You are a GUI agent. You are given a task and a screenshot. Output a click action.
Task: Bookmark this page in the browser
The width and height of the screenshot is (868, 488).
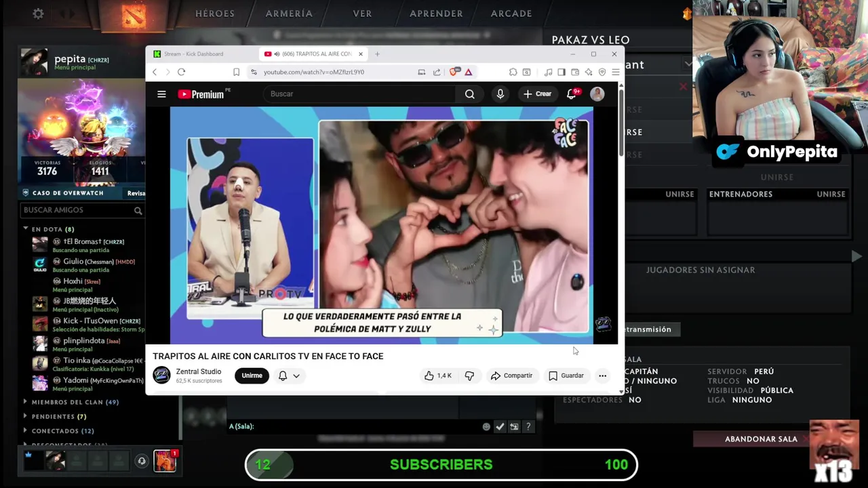(236, 72)
